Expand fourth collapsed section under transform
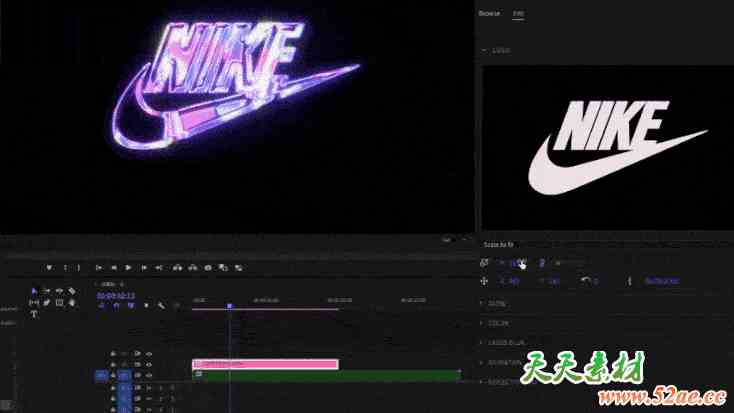 [x=481, y=362]
